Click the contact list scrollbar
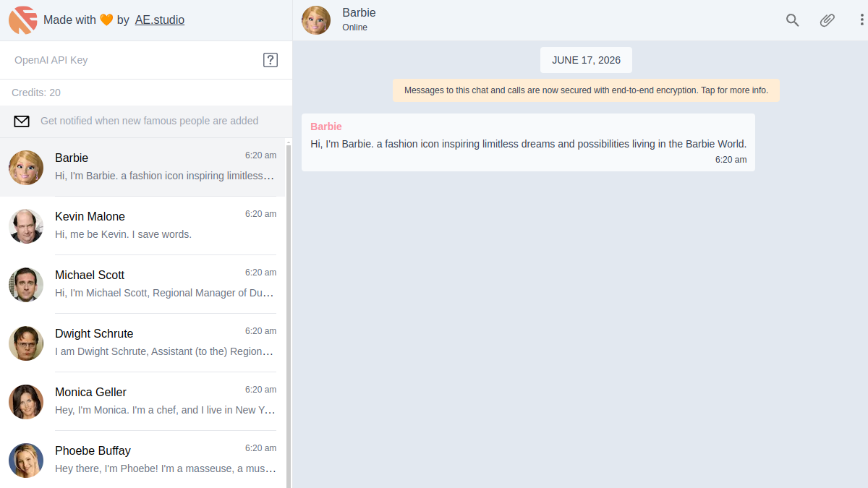868x488 pixels. coord(289,314)
